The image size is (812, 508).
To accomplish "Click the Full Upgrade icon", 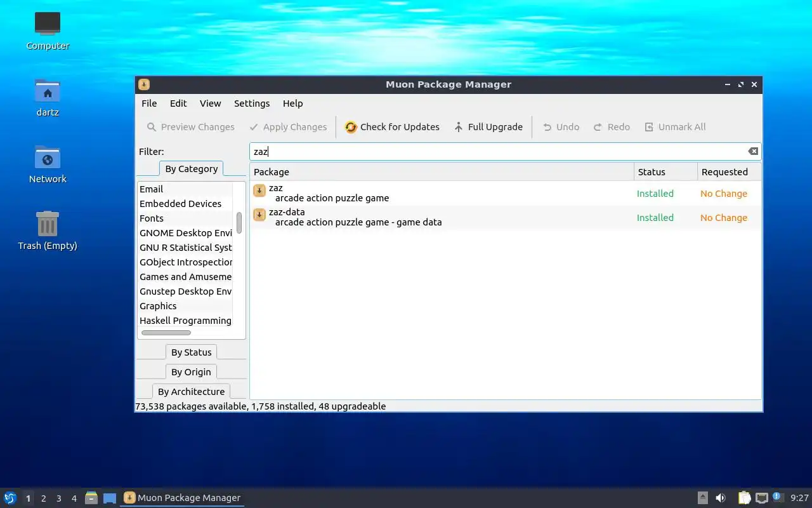I will coord(459,127).
